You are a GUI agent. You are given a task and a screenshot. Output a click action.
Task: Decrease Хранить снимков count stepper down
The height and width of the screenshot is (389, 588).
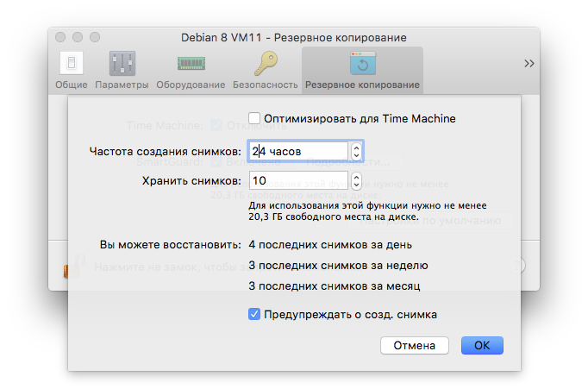coord(356,185)
